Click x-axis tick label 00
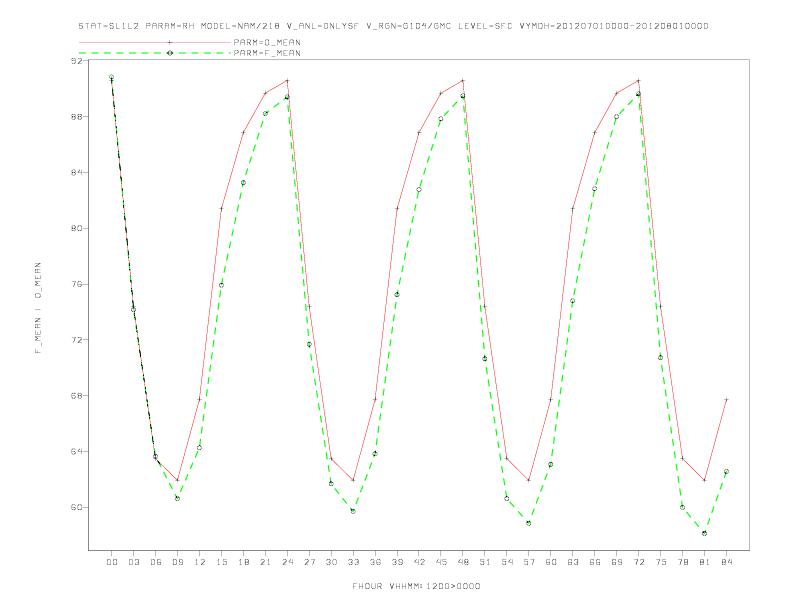The height and width of the screenshot is (612, 792). click(x=112, y=562)
